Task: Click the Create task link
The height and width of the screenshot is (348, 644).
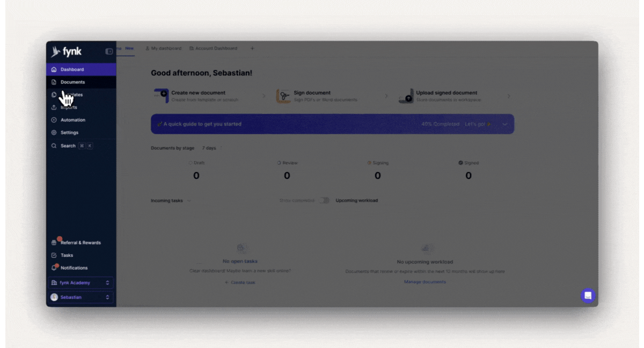Action: [x=240, y=282]
